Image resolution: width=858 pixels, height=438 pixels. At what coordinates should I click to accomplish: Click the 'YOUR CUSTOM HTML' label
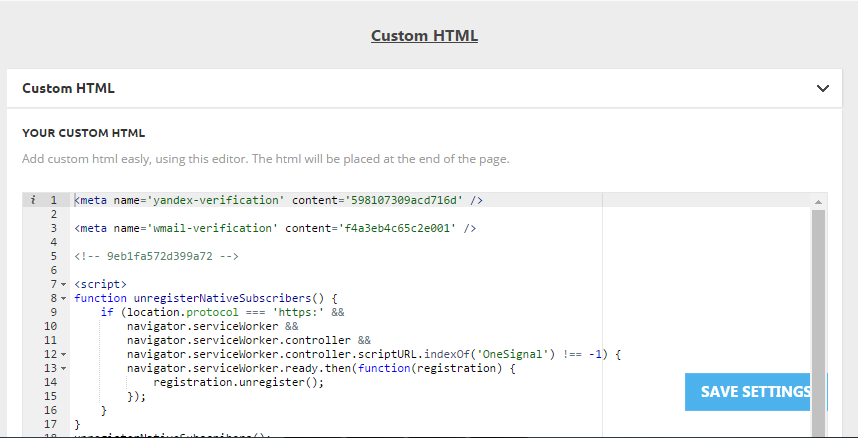point(83,133)
